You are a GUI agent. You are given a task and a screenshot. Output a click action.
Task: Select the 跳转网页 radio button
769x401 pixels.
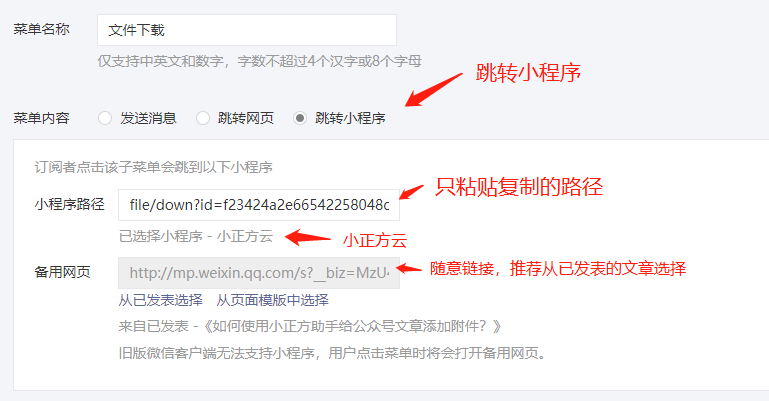(203, 118)
